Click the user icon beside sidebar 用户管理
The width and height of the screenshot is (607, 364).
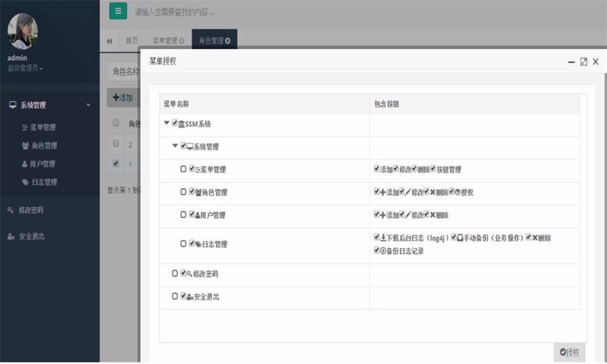click(24, 164)
